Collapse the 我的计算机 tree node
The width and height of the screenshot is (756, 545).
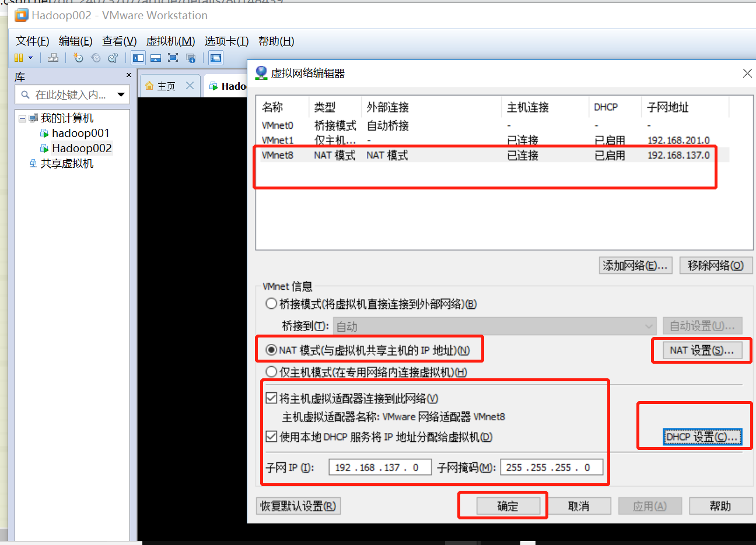22,118
